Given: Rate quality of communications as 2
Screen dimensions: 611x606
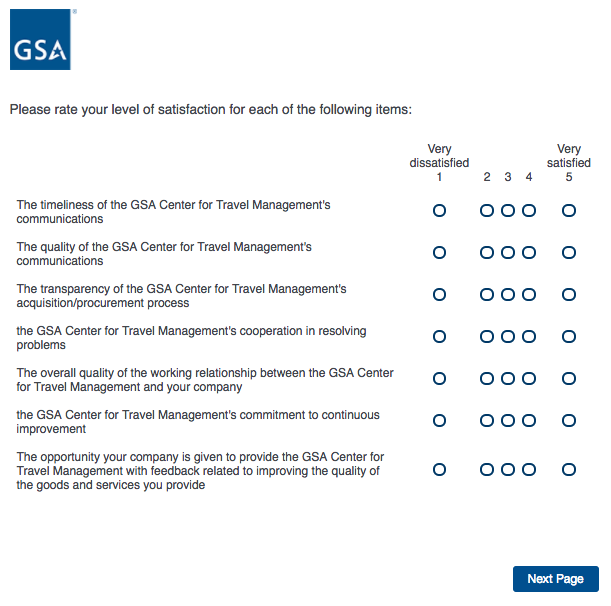Looking at the screenshot, I should [x=487, y=253].
